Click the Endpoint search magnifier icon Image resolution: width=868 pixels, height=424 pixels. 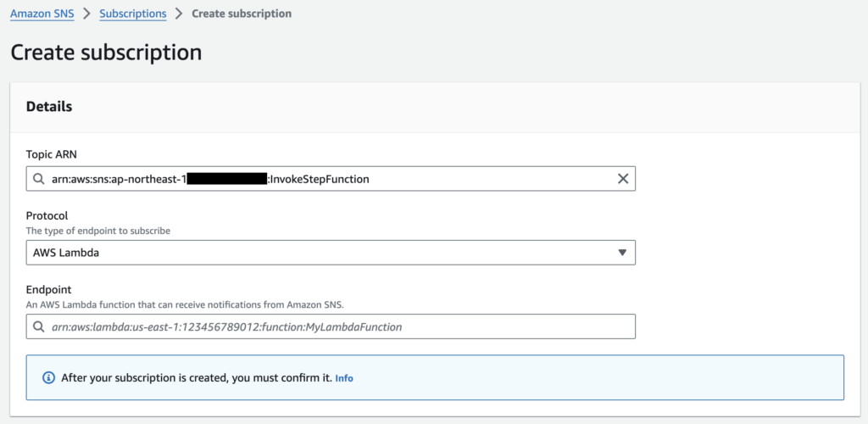(38, 326)
